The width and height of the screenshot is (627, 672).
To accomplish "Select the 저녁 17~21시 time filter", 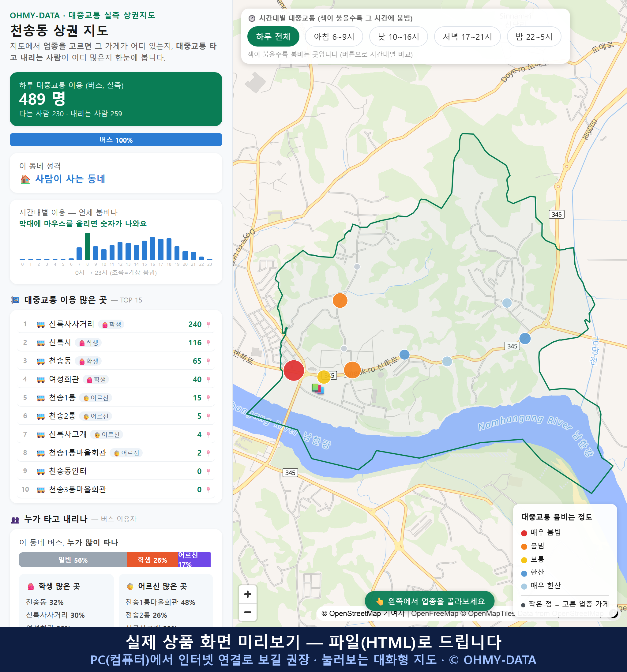I will point(467,36).
